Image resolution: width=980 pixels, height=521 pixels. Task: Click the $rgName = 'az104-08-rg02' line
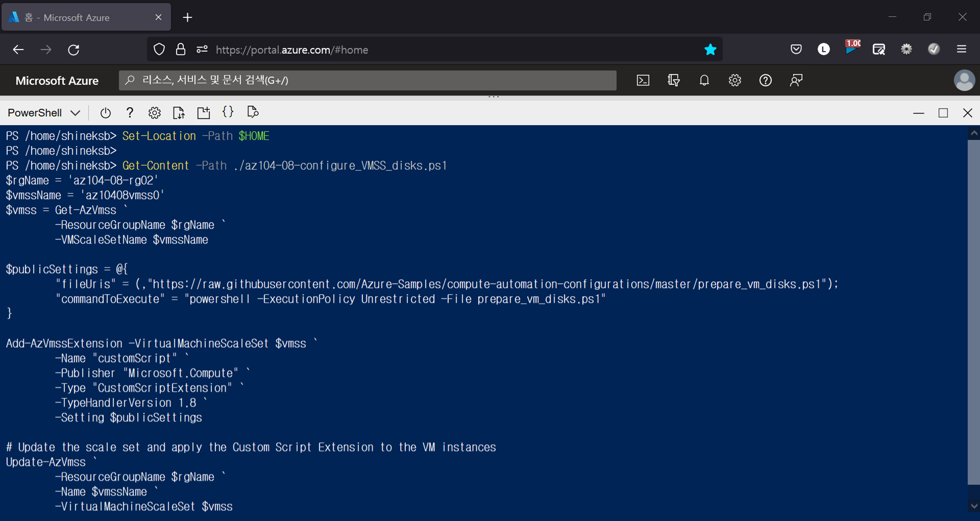(83, 180)
